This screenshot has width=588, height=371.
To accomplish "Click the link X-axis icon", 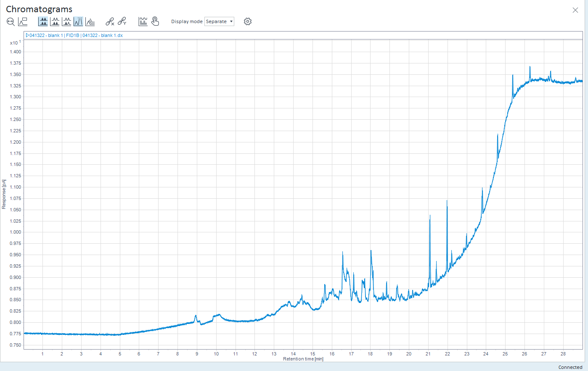I will 110,21.
